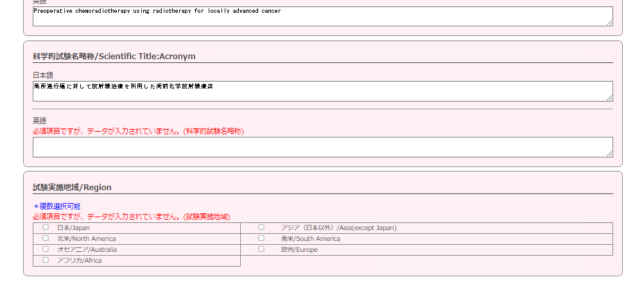Click the 'Scientific Title:Acronym' section heading

[x=114, y=56]
